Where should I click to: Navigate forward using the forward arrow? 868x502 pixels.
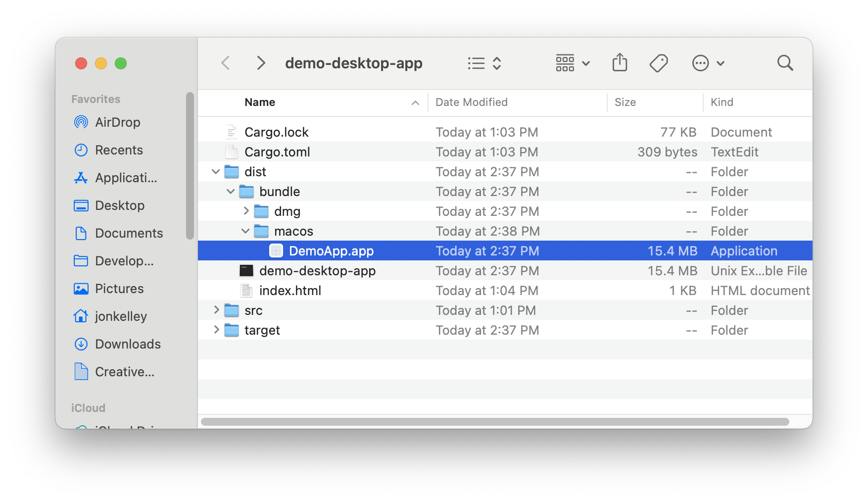[x=261, y=63]
